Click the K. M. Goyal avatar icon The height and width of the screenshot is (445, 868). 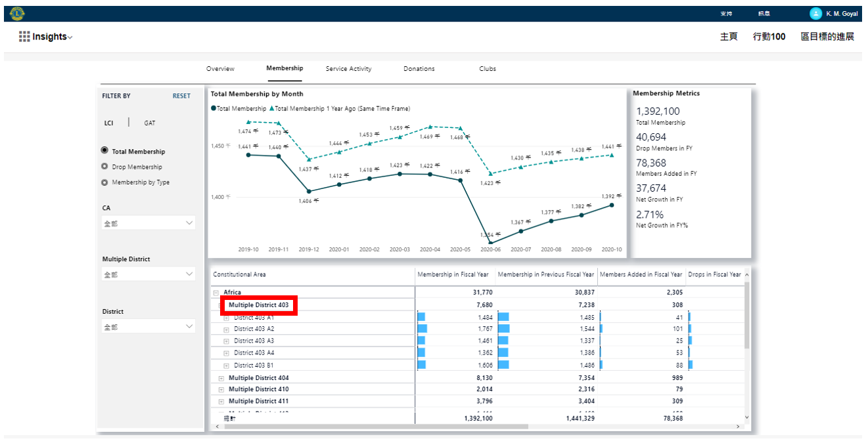(815, 14)
